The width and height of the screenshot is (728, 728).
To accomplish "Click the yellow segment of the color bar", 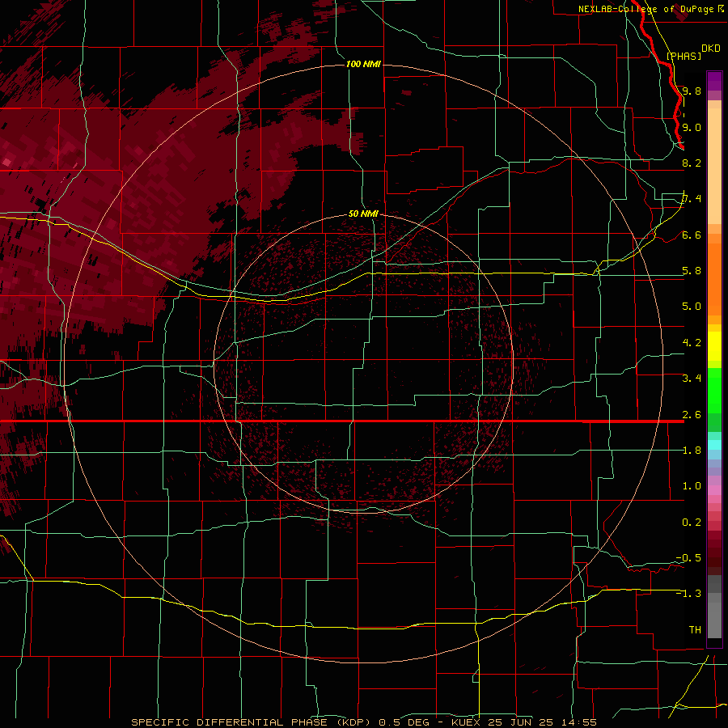I will 714,346.
